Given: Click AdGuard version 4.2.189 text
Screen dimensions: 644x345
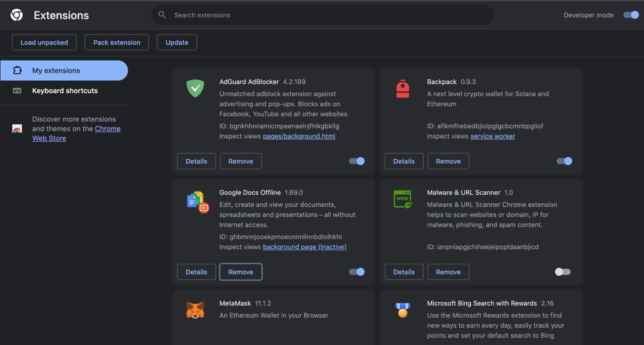Looking at the screenshot, I should coord(294,82).
